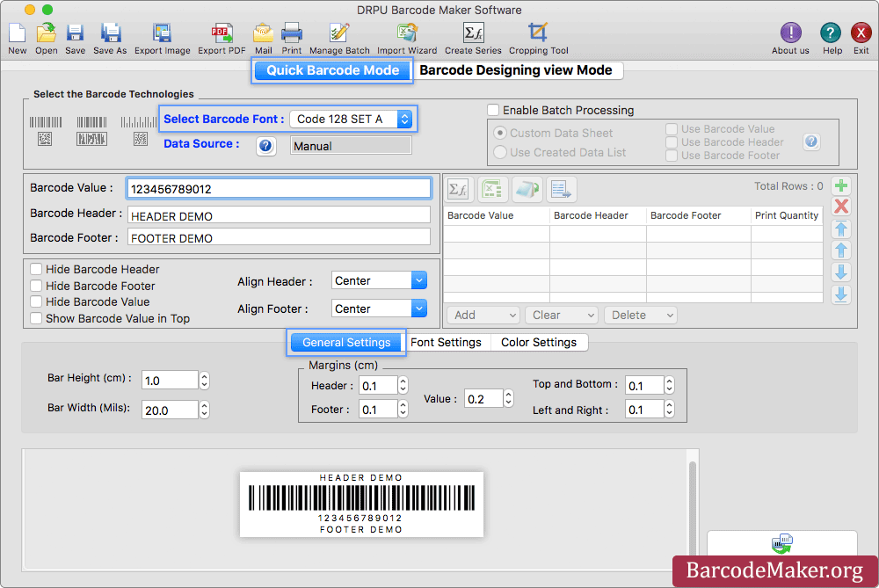879x588 pixels.
Task: Open the General Settings tab
Action: [346, 342]
